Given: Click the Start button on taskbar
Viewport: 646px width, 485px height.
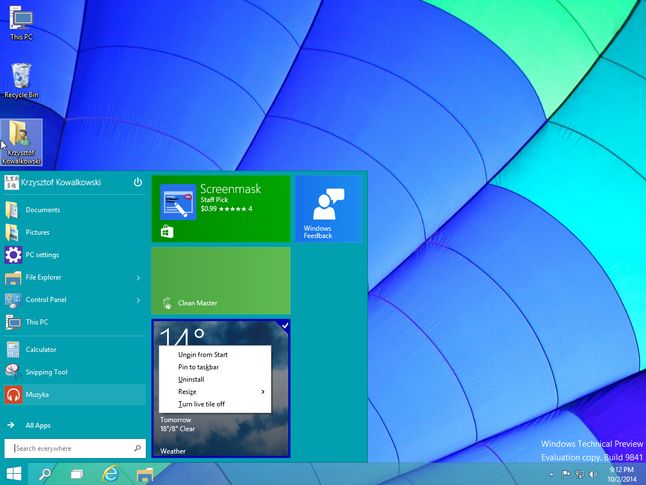Looking at the screenshot, I should (x=14, y=474).
